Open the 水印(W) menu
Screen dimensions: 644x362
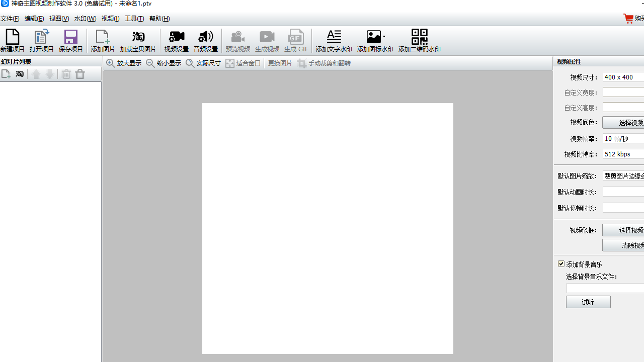coord(85,19)
